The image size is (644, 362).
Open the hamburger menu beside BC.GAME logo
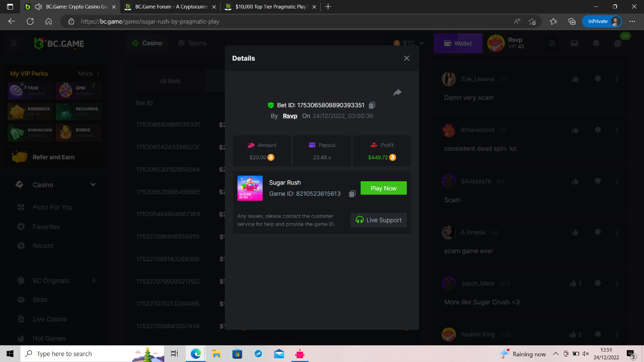tap(13, 43)
